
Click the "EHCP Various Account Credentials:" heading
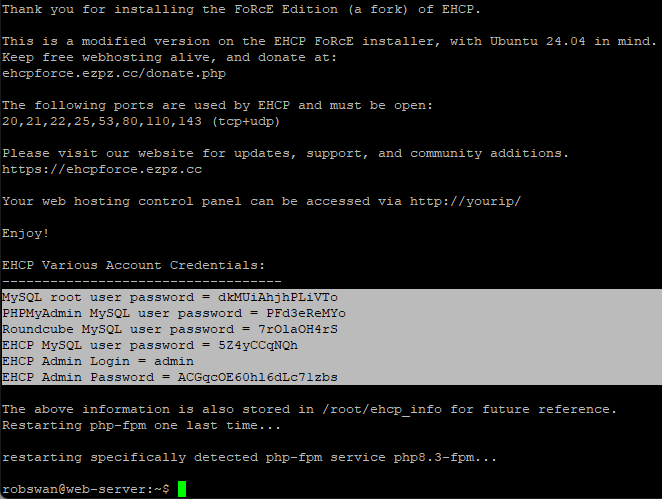pyautogui.click(x=134, y=265)
